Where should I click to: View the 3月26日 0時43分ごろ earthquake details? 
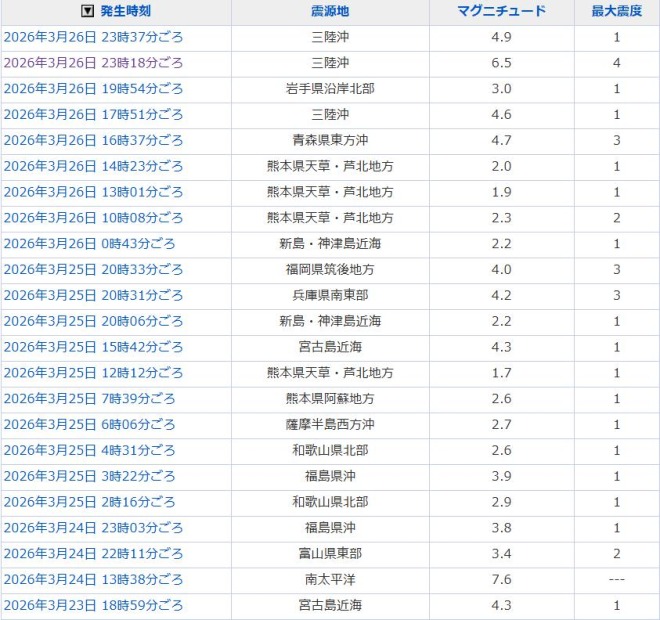(89, 244)
